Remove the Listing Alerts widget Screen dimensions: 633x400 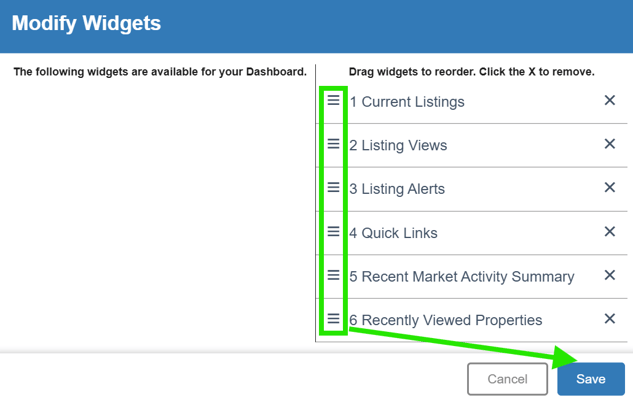tap(610, 188)
